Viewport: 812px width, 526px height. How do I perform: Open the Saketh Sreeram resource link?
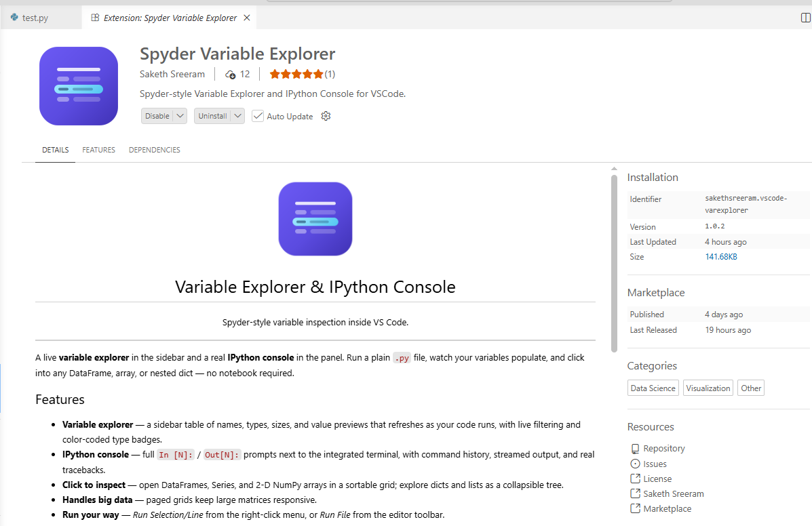674,493
